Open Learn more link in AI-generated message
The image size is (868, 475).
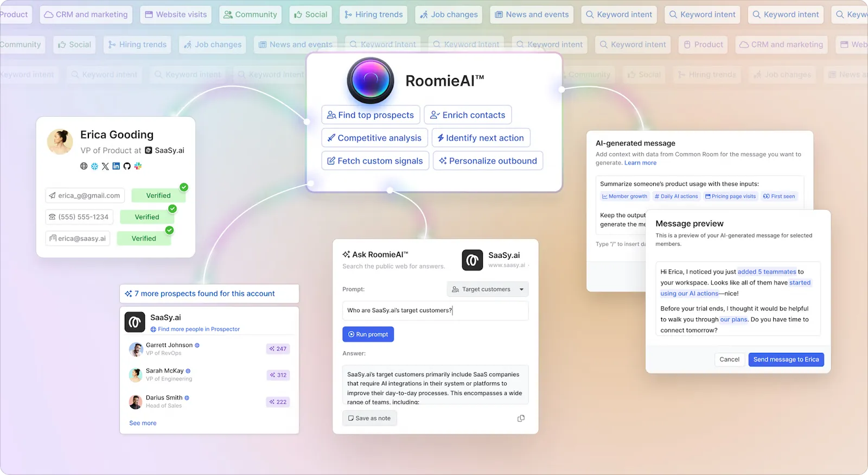[x=640, y=163]
